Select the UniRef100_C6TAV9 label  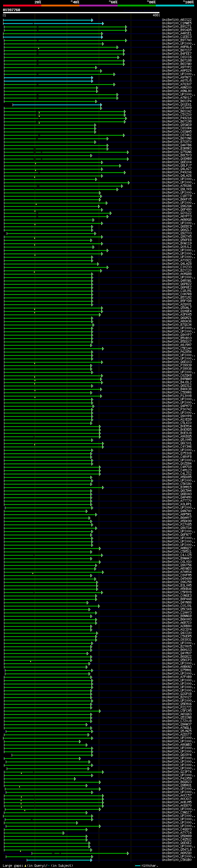[177, 108]
